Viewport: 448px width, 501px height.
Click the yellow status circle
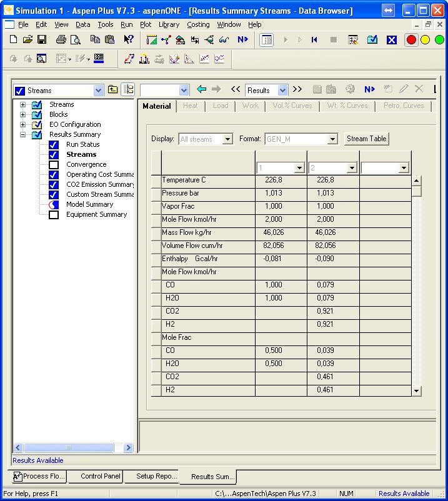tap(426, 40)
